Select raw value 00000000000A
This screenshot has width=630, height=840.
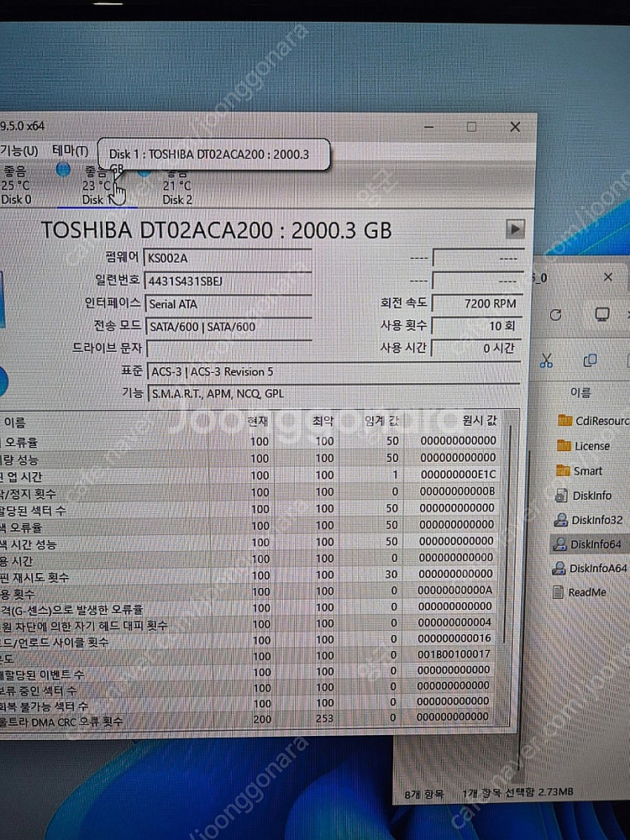pos(454,590)
